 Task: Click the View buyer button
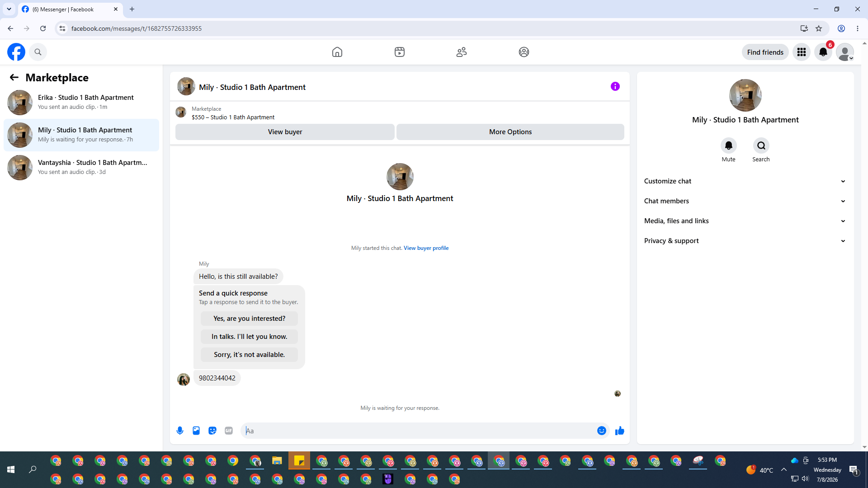point(285,131)
